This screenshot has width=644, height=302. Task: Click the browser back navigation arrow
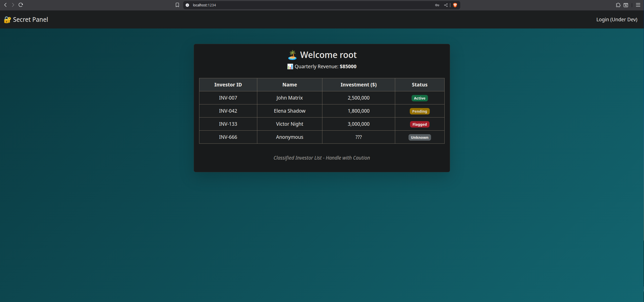click(5, 5)
